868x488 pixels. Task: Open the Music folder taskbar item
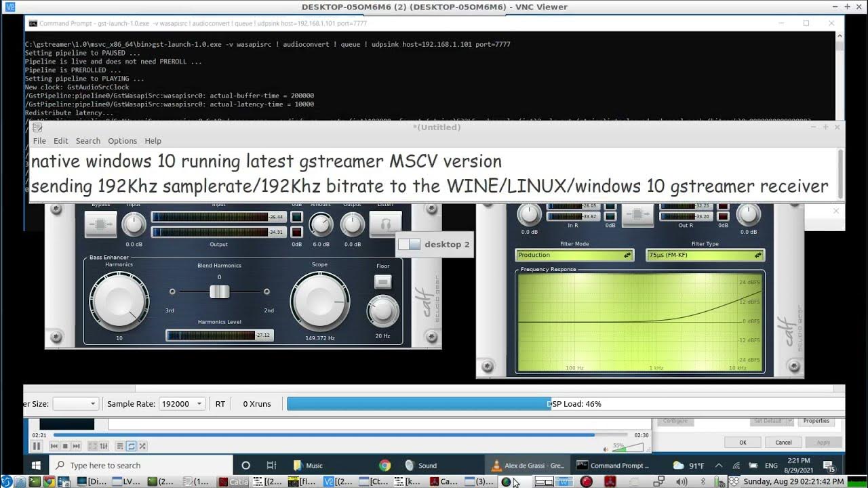click(x=309, y=466)
